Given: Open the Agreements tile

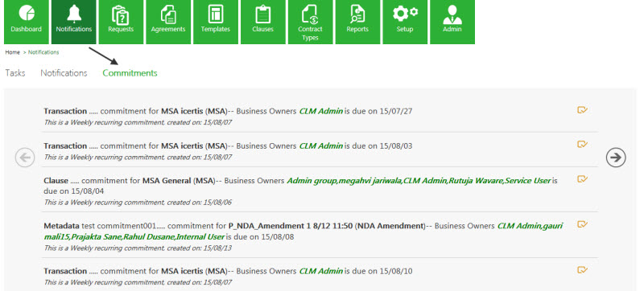Looking at the screenshot, I should point(168,22).
